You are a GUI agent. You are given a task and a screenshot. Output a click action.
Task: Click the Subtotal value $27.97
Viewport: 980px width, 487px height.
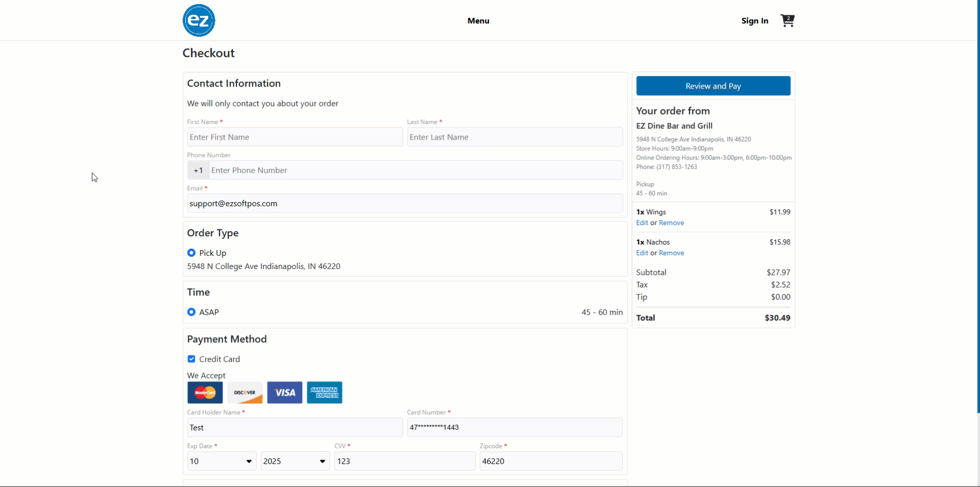pyautogui.click(x=778, y=273)
